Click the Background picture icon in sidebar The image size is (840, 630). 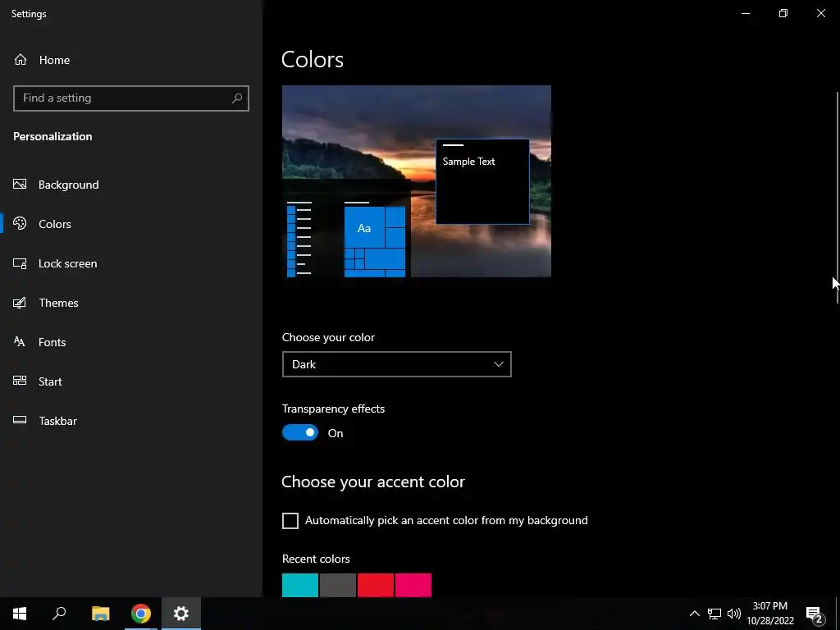(x=20, y=185)
